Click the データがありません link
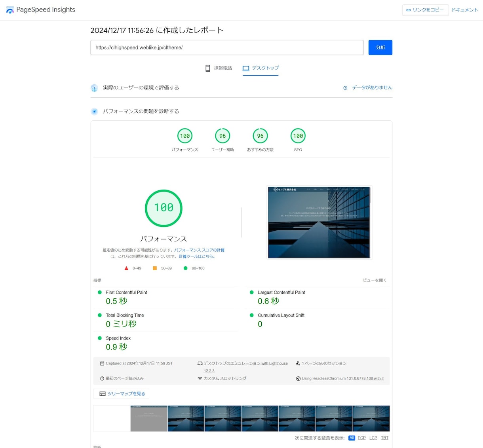This screenshot has width=483, height=448. [372, 88]
